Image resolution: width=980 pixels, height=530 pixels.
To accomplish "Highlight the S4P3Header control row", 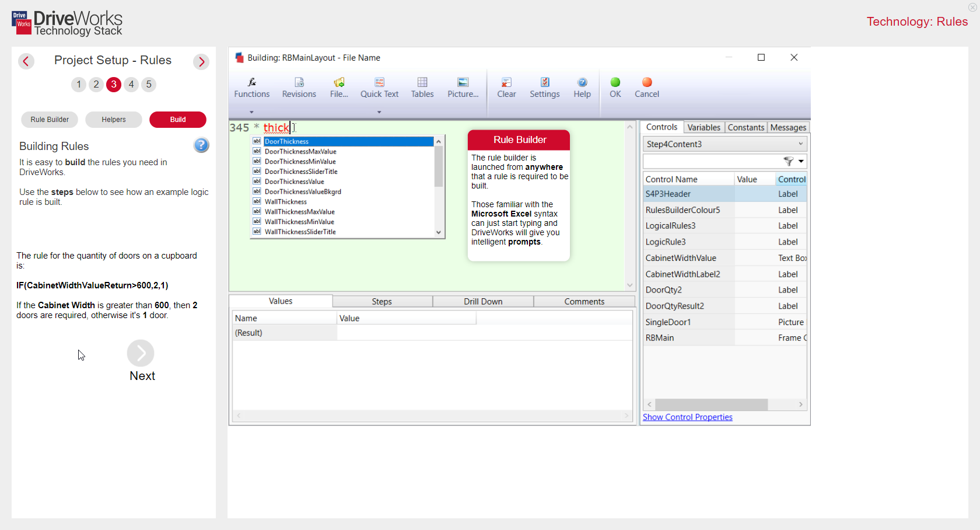I will point(689,194).
